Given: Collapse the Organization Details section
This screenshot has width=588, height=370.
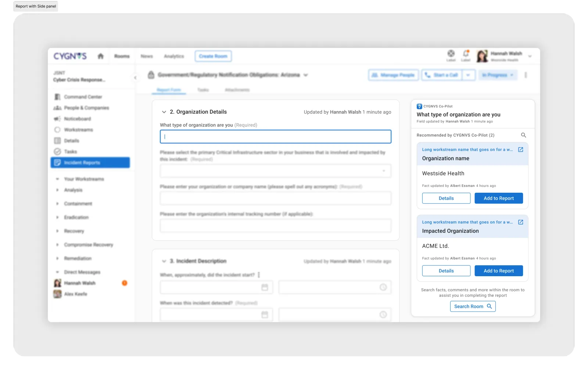Looking at the screenshot, I should (x=164, y=112).
